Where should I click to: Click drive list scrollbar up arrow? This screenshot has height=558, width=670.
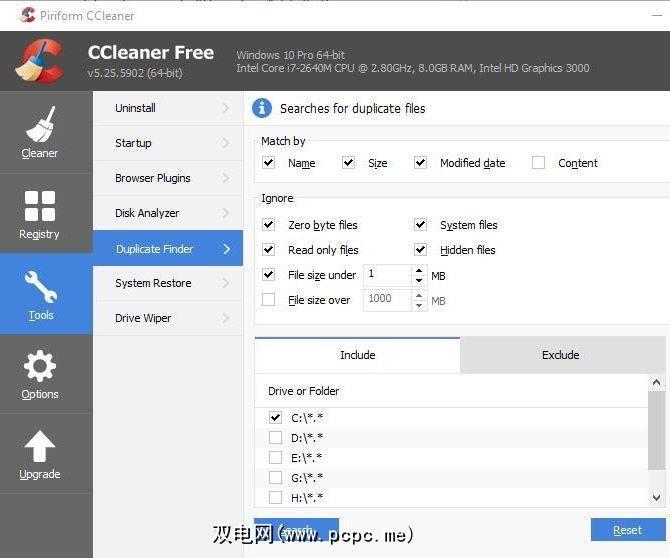click(x=656, y=382)
